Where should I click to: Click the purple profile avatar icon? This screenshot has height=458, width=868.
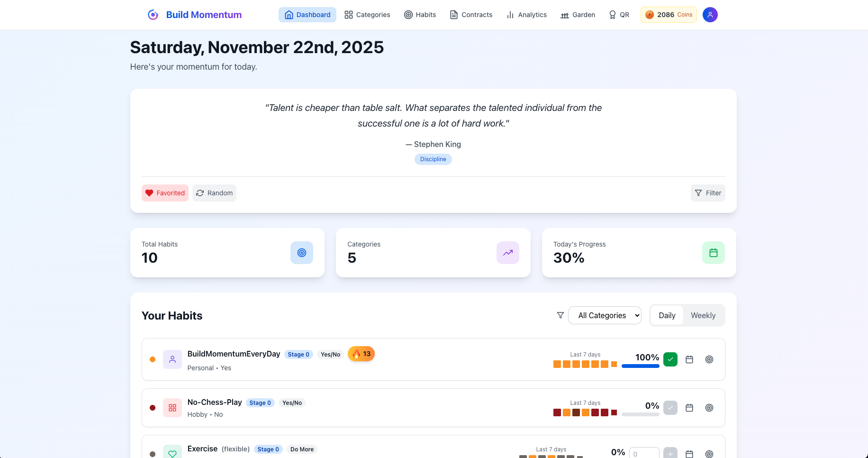click(x=710, y=15)
